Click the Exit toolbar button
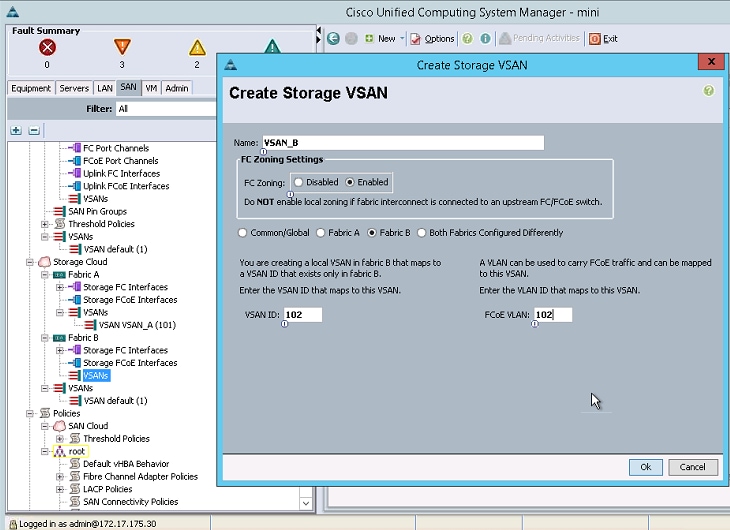This screenshot has width=730, height=530. [x=603, y=39]
